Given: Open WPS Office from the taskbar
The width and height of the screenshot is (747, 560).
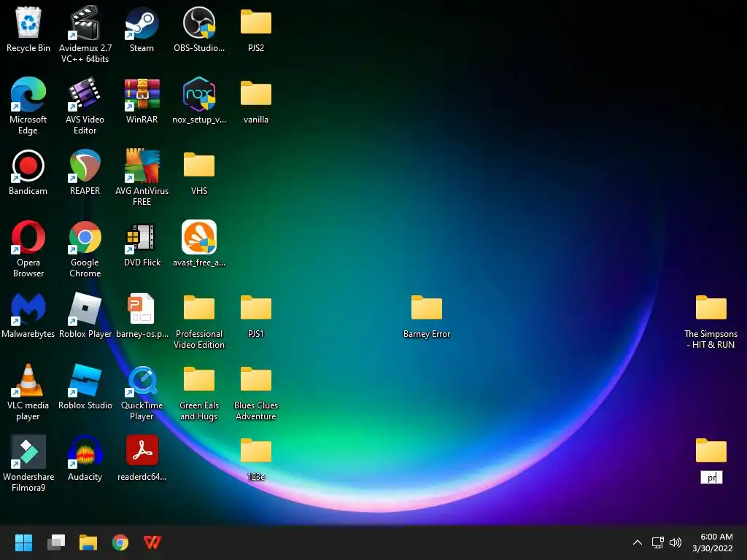Looking at the screenshot, I should point(152,542).
